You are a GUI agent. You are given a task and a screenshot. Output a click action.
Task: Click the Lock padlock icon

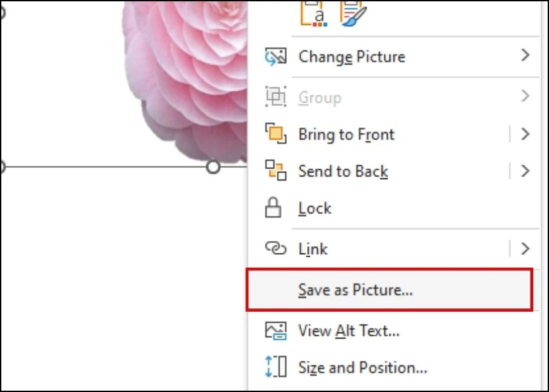click(x=273, y=208)
